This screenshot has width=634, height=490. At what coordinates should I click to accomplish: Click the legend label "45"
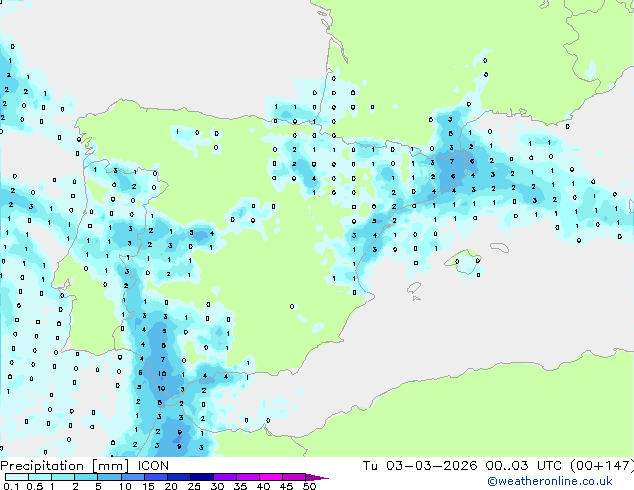(287, 486)
